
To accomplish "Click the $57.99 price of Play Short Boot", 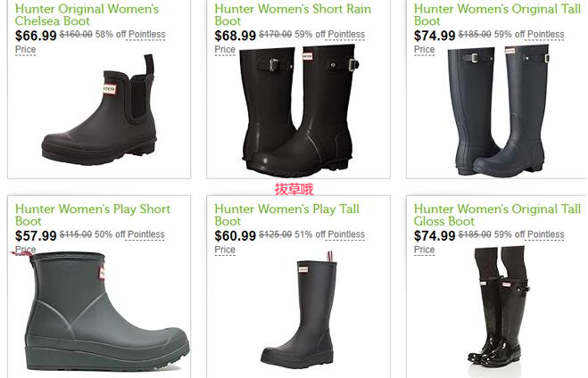I will [36, 235].
